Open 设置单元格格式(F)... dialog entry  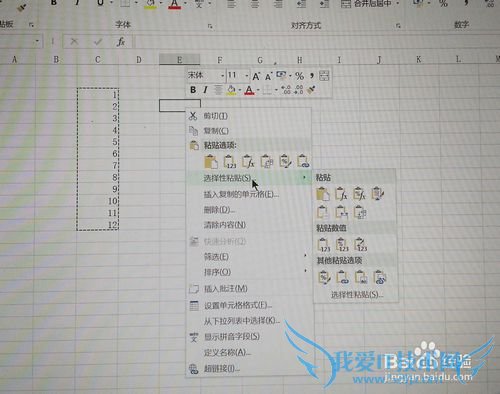click(x=238, y=305)
